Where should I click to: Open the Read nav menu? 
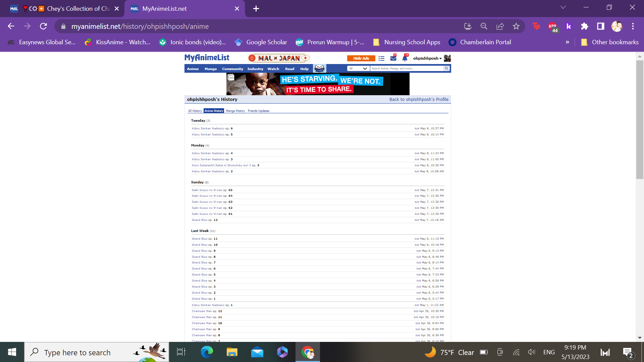(290, 69)
